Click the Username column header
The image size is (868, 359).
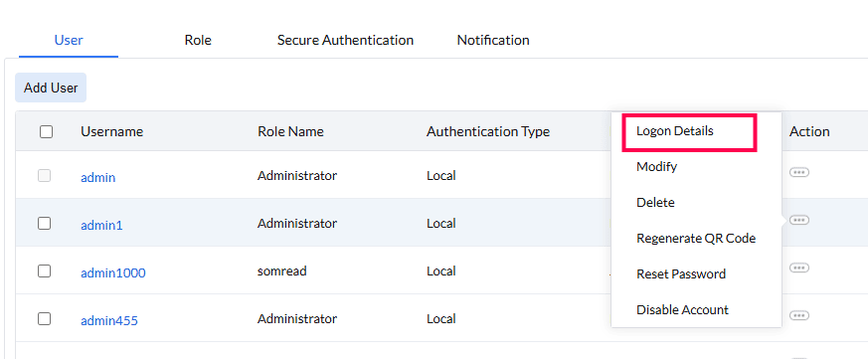click(111, 131)
